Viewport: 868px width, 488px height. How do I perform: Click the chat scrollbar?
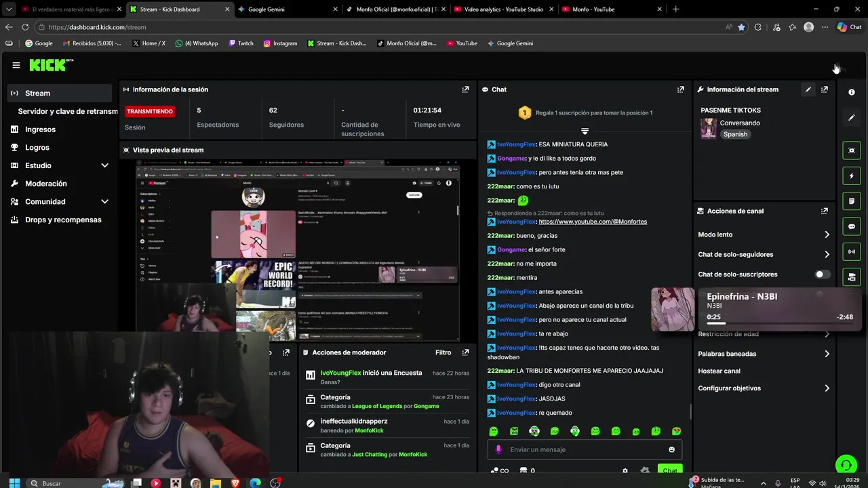coord(690,412)
